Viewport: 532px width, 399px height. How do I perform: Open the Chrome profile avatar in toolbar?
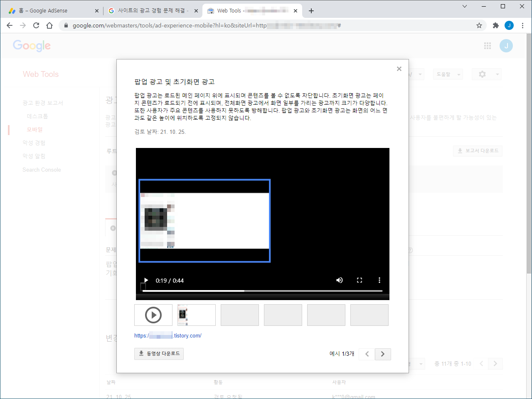[509, 25]
